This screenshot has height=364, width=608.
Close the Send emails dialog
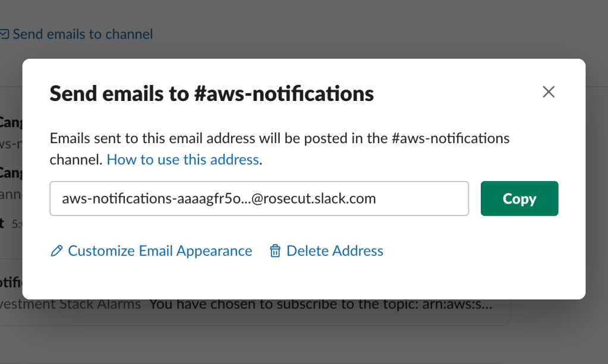[549, 92]
